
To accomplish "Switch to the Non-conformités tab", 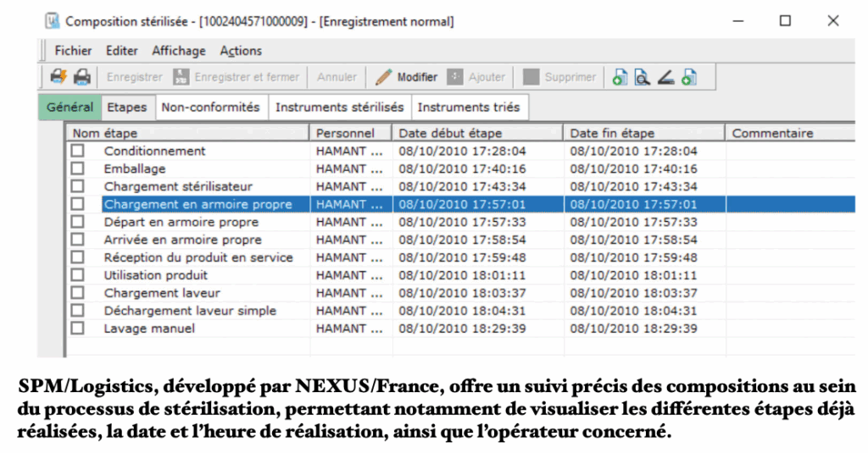I will click(210, 108).
